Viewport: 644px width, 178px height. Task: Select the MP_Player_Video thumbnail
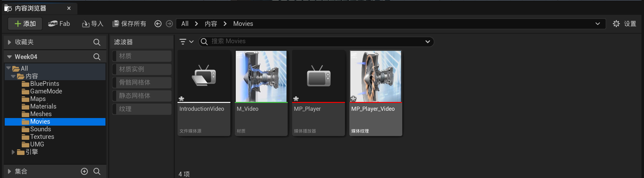click(x=376, y=76)
